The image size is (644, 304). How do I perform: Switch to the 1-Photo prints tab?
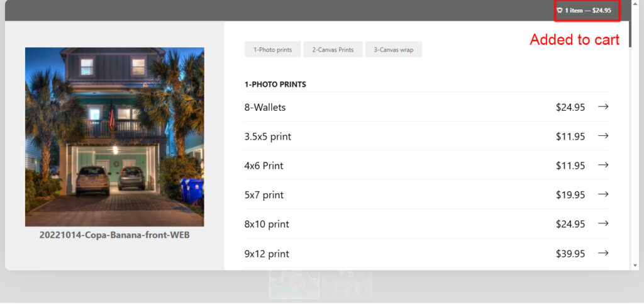coord(272,50)
